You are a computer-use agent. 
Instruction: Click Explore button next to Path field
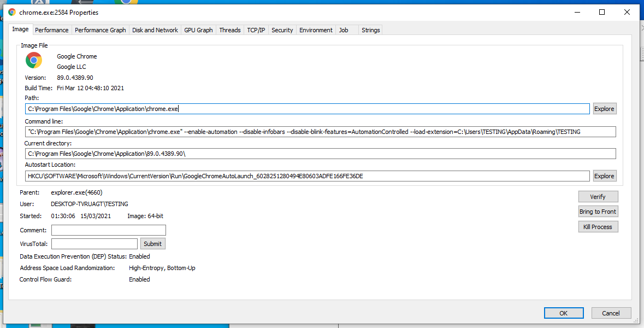click(x=604, y=109)
